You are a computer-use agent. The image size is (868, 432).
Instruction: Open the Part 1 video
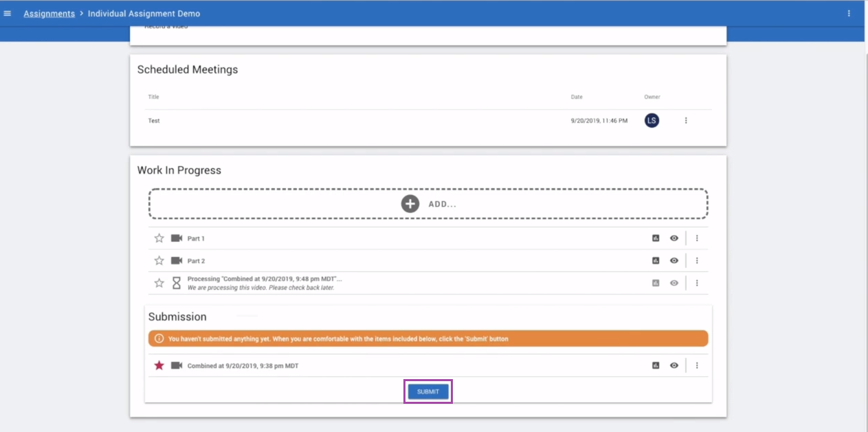click(x=197, y=239)
